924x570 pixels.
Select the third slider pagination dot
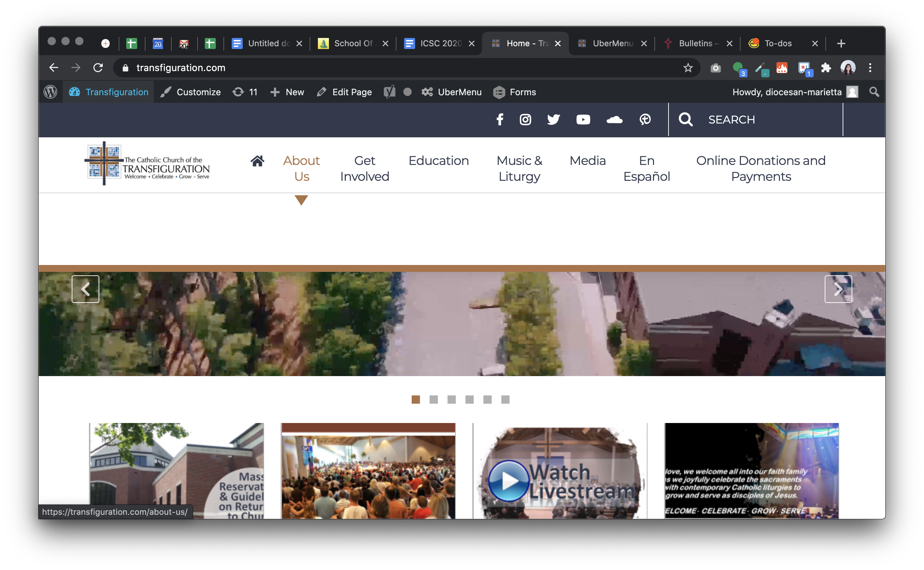(x=452, y=400)
